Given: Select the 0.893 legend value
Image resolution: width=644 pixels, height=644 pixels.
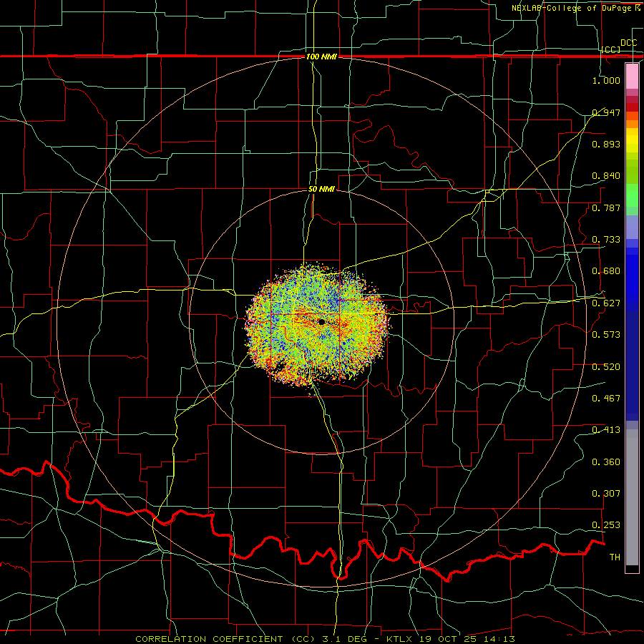Looking at the screenshot, I should (x=606, y=144).
